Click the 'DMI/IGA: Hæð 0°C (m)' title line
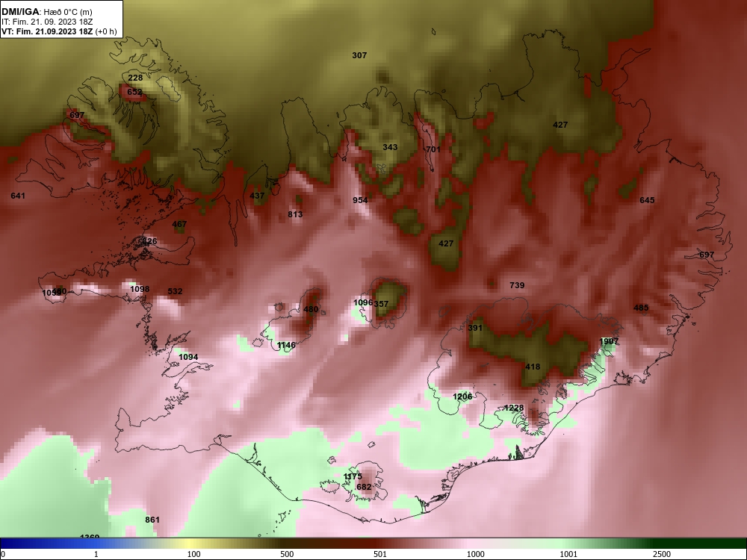The height and width of the screenshot is (560, 747). tap(46, 12)
